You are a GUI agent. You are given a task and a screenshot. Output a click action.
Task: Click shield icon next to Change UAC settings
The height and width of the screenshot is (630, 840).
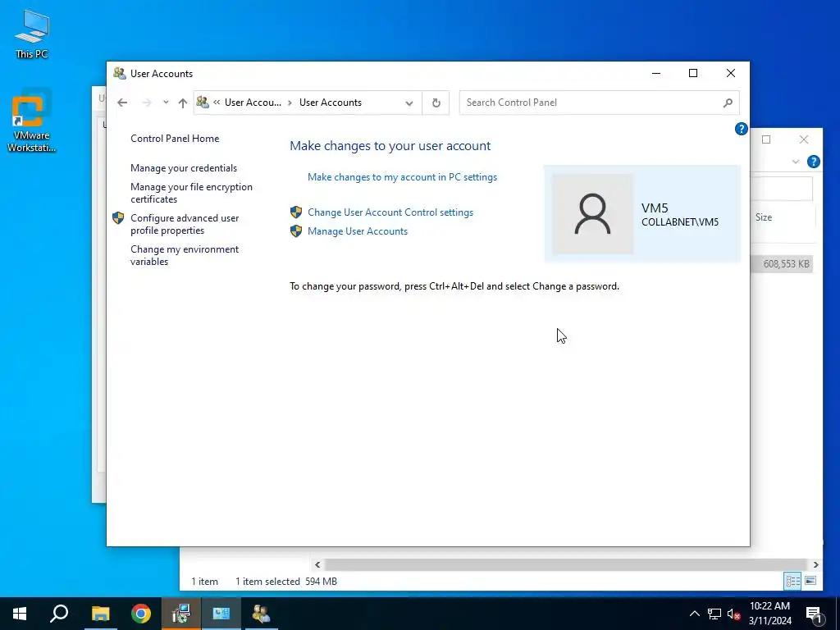click(296, 212)
